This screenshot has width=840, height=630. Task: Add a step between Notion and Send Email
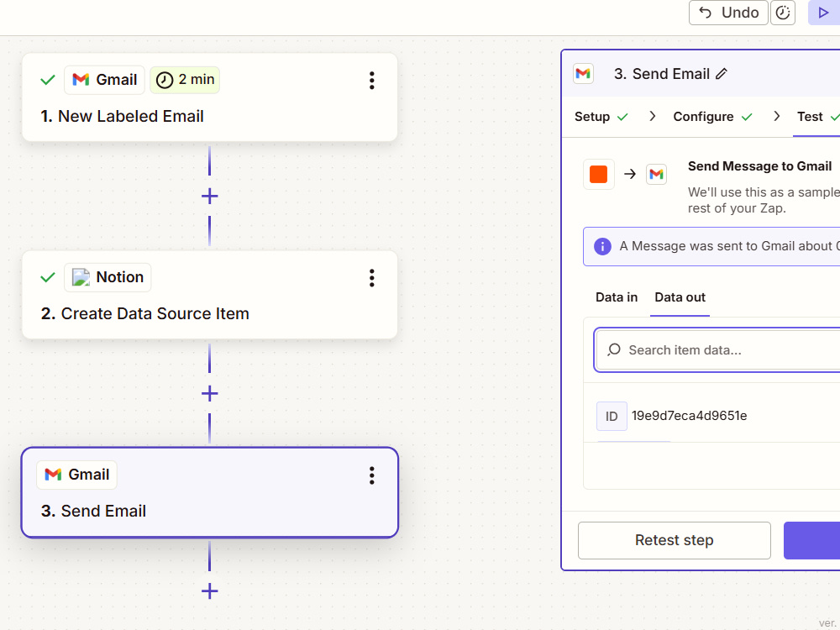click(x=209, y=394)
